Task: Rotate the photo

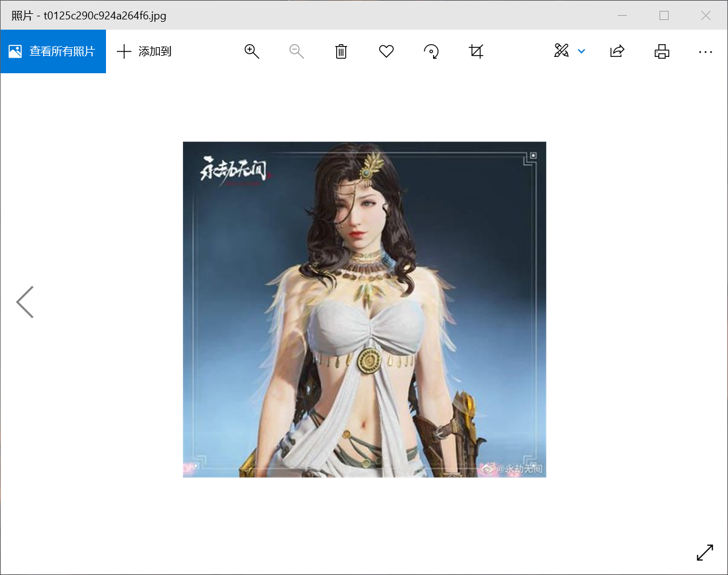Action: [x=431, y=51]
